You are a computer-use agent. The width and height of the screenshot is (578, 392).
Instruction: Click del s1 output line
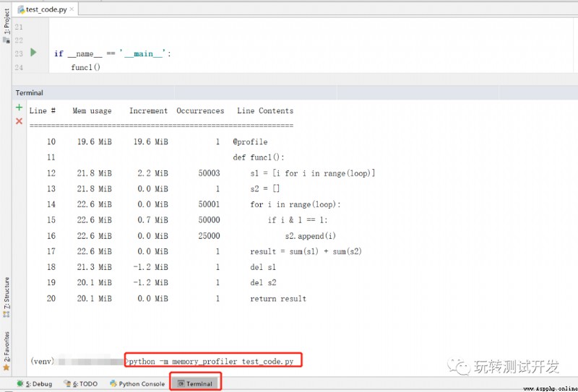tap(263, 267)
